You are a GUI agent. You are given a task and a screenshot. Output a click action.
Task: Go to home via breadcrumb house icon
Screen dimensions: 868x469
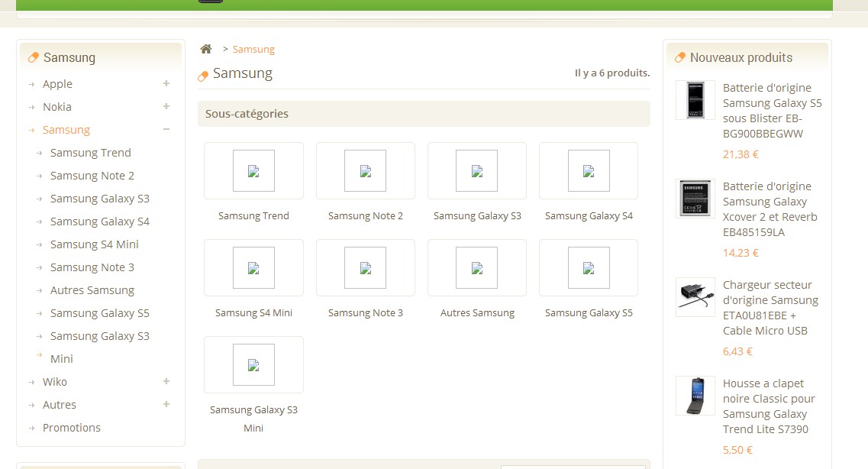(206, 49)
